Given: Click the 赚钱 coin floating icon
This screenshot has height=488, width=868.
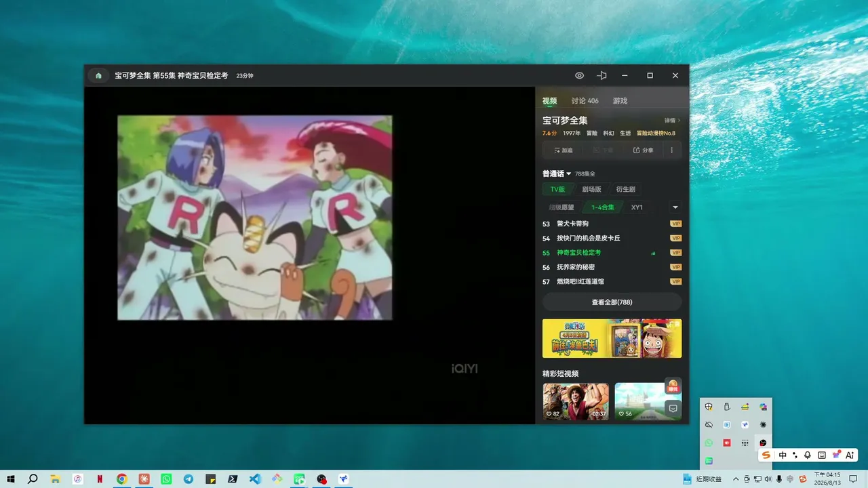Looking at the screenshot, I should click(x=673, y=386).
